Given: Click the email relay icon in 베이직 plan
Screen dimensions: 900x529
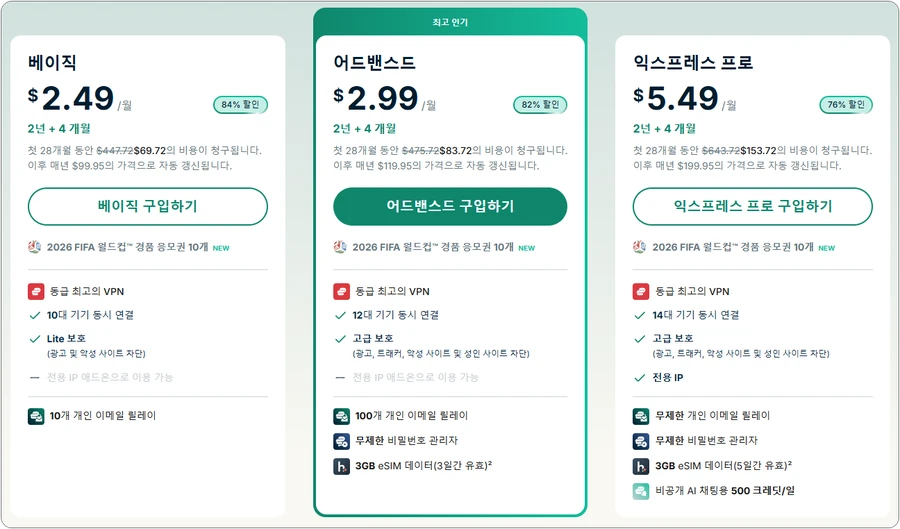Looking at the screenshot, I should click(x=36, y=416).
